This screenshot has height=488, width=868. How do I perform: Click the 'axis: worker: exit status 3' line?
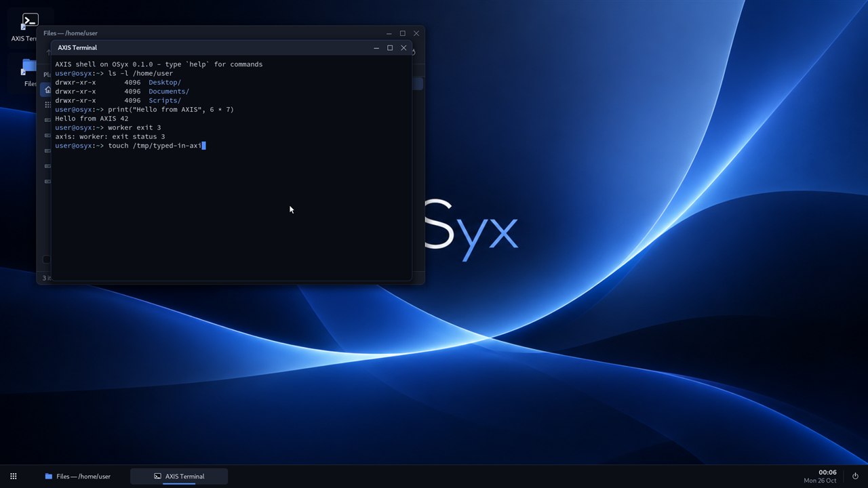(110, 137)
